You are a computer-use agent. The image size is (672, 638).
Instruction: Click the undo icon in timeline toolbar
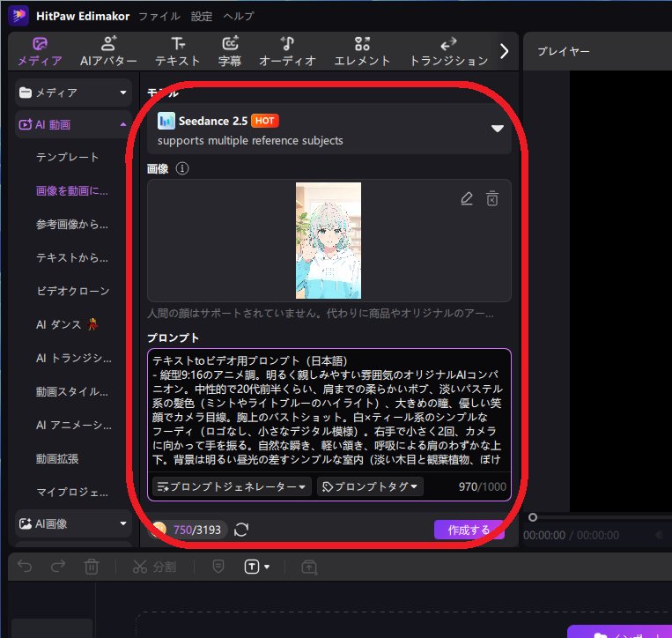tap(25, 567)
